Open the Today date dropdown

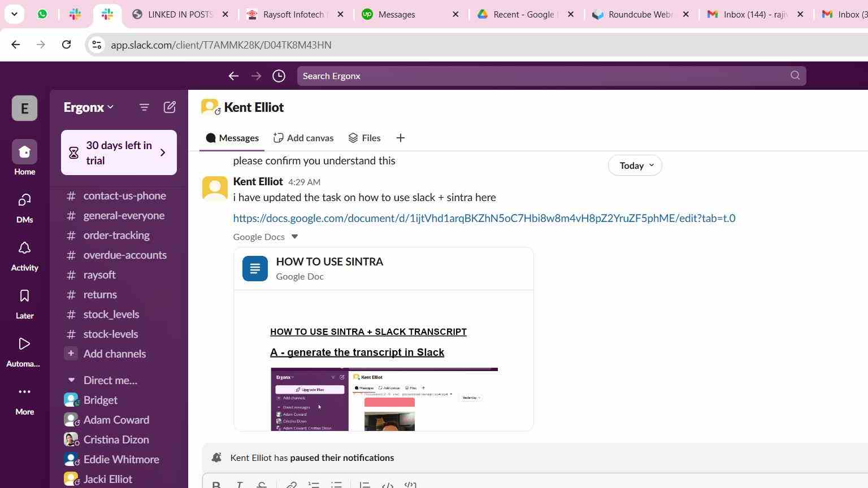click(635, 165)
